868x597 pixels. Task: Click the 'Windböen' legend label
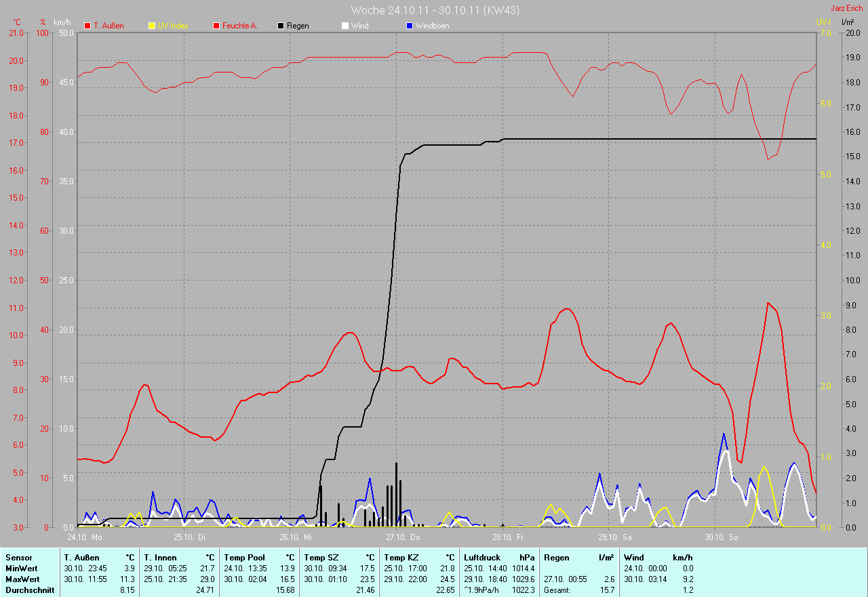[x=432, y=26]
